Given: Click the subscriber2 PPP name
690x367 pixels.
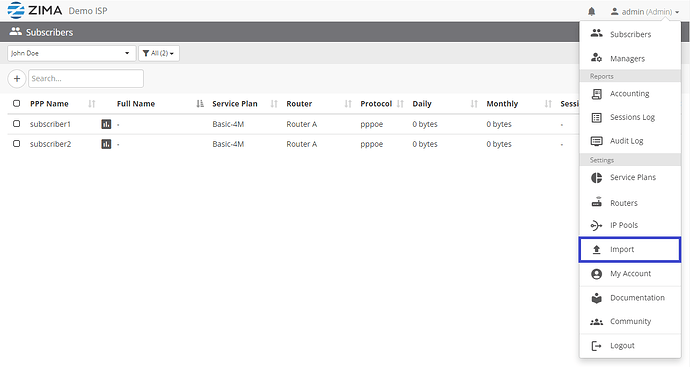Looking at the screenshot, I should point(50,144).
